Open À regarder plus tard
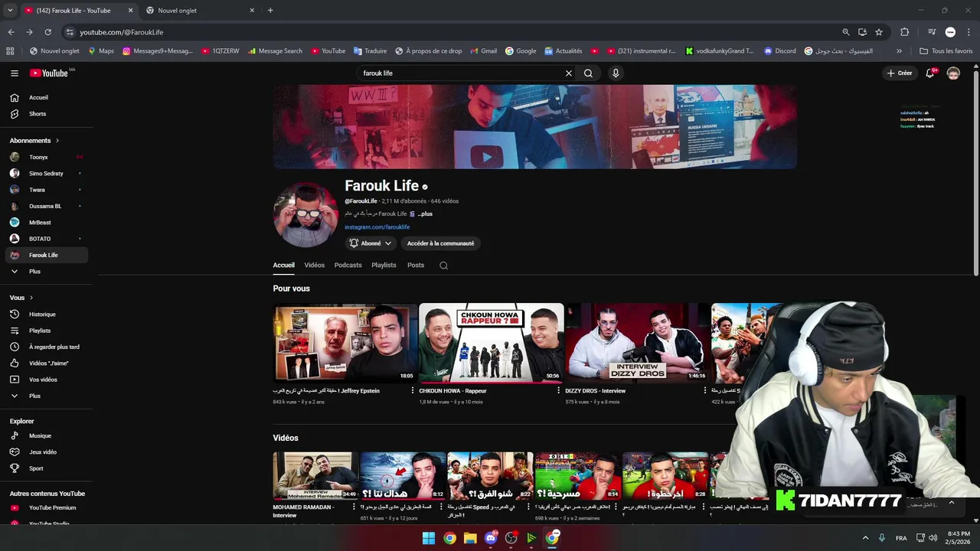 [46, 347]
